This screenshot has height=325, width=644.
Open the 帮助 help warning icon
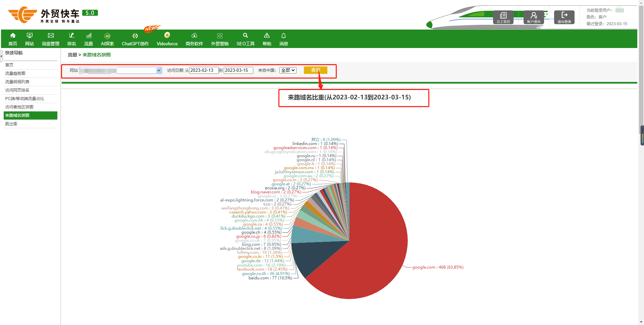point(267,35)
